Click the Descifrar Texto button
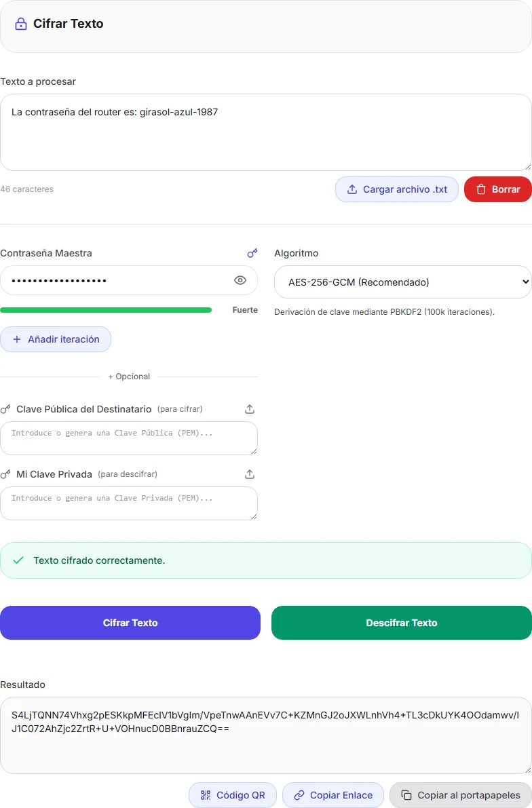Viewport: 532px width, 808px height. coord(402,623)
